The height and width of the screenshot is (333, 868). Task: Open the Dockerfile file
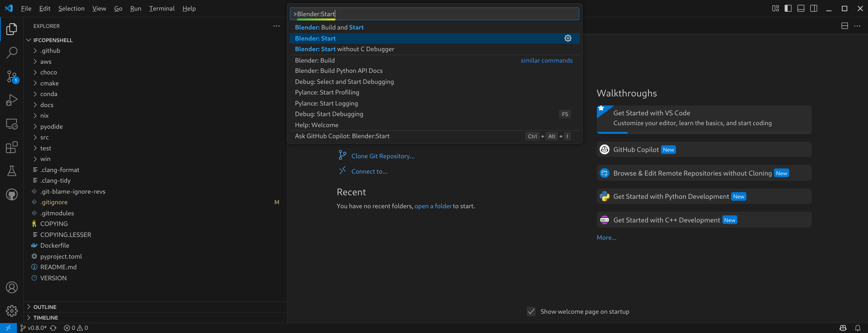tap(55, 246)
